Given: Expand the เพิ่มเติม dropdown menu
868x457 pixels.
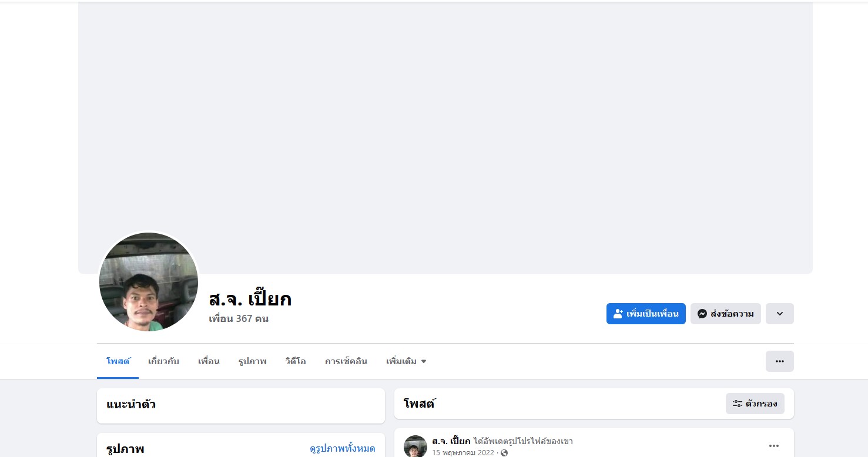Looking at the screenshot, I should pos(406,361).
